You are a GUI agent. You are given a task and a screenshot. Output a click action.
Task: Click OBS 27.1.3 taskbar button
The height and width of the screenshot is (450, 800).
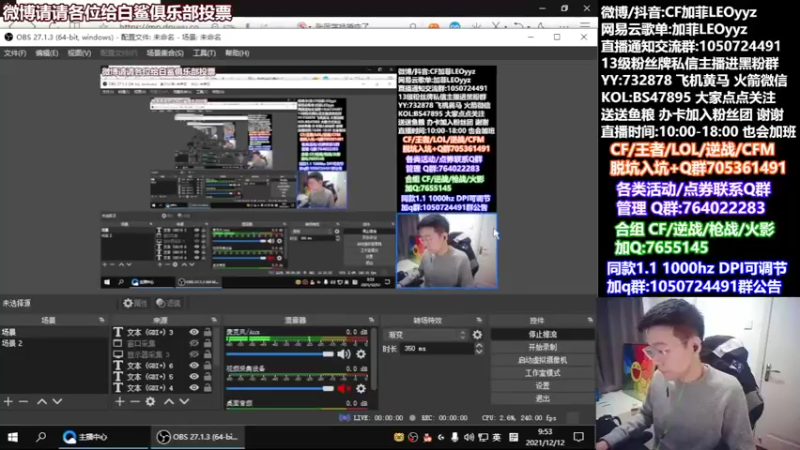click(198, 437)
